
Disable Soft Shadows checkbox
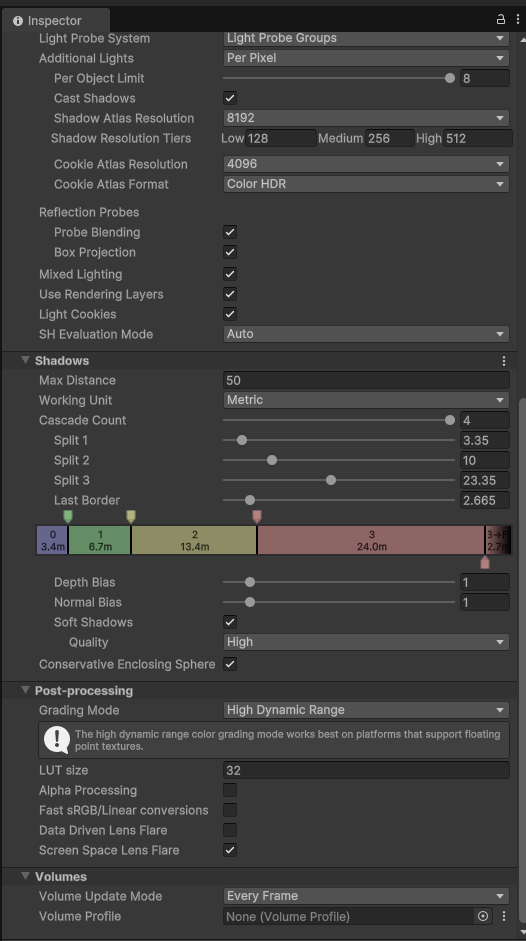[x=230, y=622]
